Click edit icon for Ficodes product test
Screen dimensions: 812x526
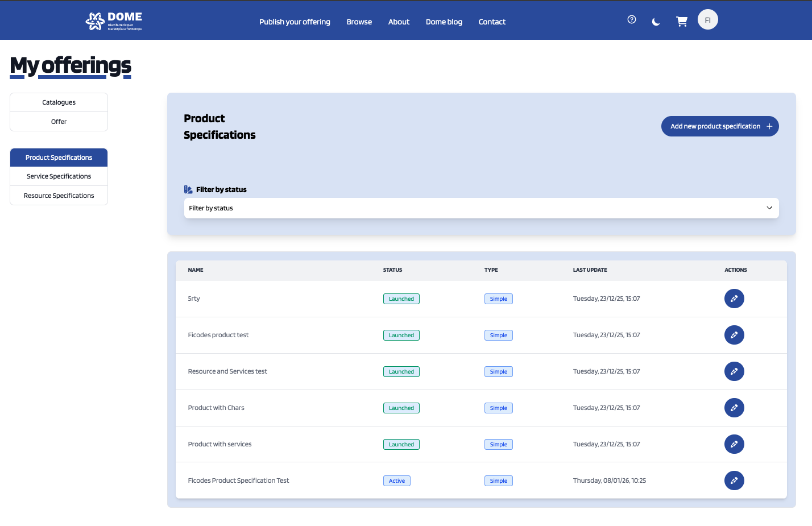734,335
